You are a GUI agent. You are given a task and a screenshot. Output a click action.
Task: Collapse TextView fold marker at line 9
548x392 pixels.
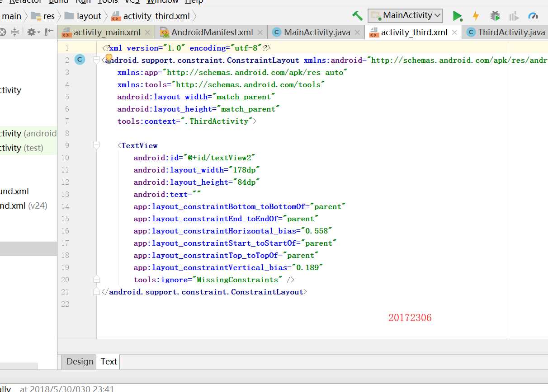click(96, 145)
